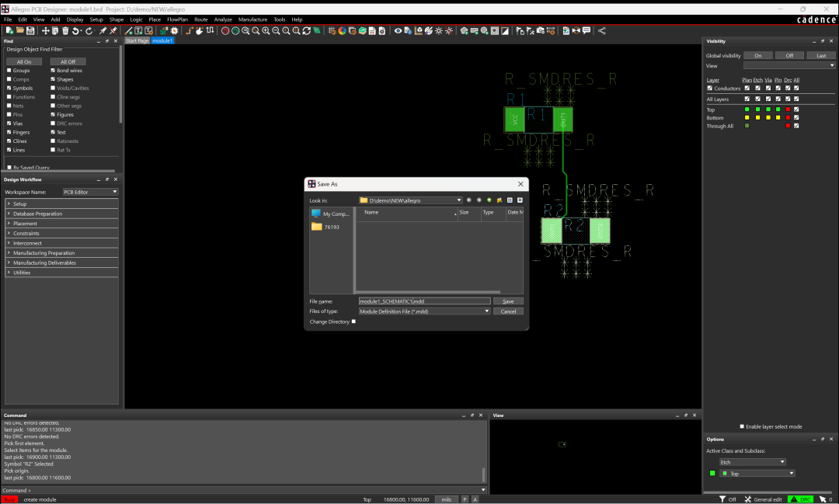Image resolution: width=839 pixels, height=504 pixels.
Task: Switch to the Start Page tab
Action: [137, 40]
